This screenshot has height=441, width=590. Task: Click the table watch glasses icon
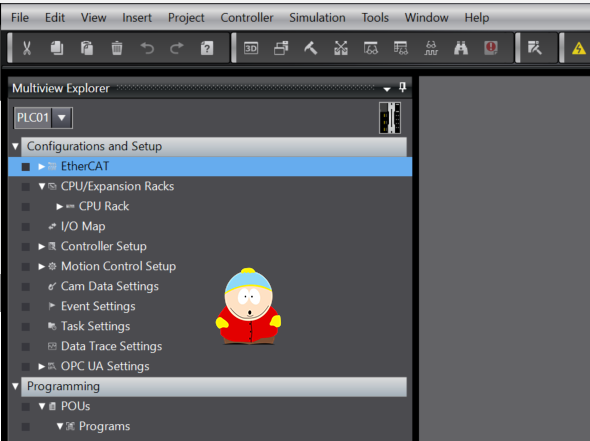pos(401,48)
